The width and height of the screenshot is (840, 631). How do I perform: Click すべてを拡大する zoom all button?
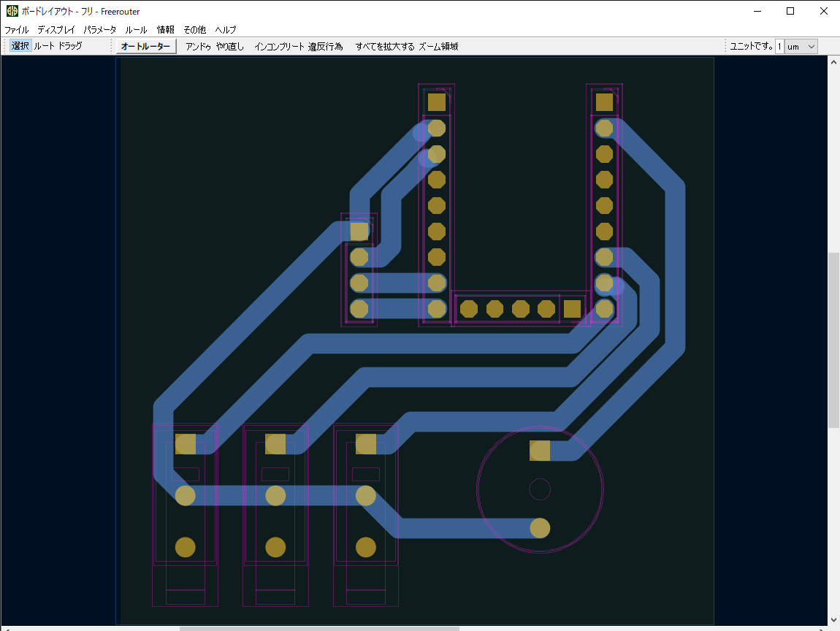pos(385,47)
